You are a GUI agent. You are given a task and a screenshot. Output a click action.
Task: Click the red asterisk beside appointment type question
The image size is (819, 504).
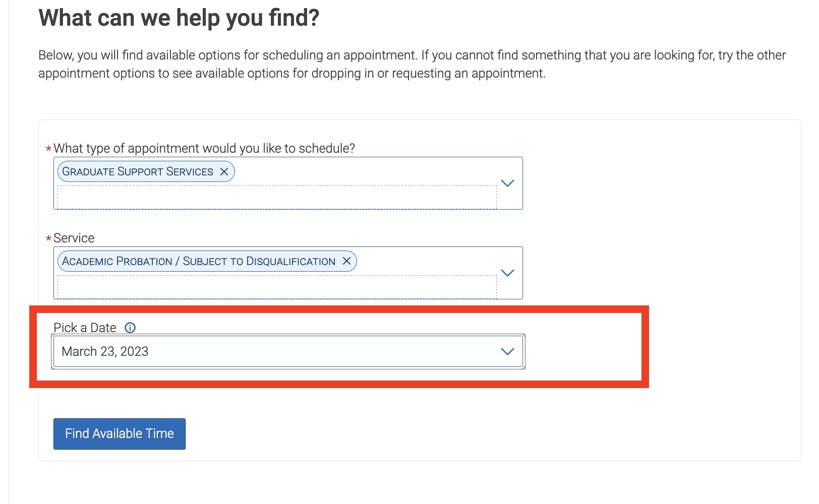[48, 149]
